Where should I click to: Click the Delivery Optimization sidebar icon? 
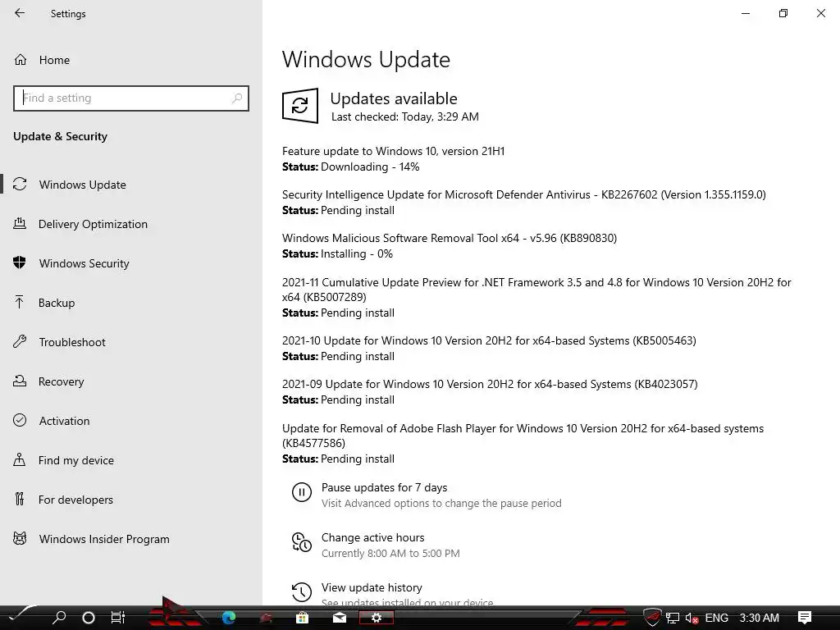pyautogui.click(x=20, y=223)
